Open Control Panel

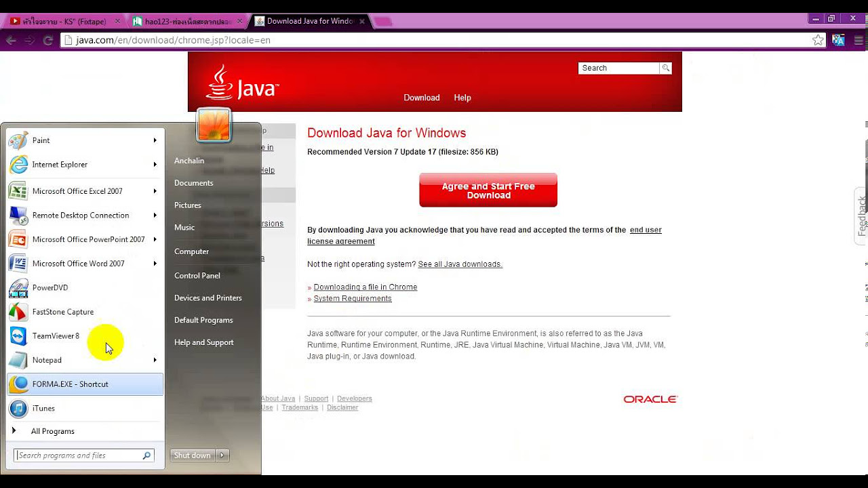pos(197,276)
